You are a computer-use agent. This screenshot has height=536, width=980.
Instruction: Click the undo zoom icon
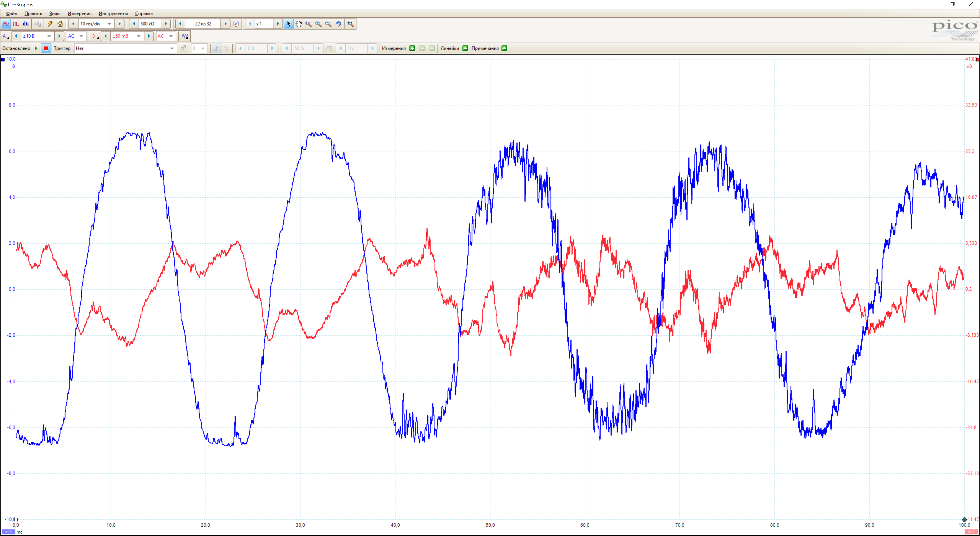(339, 23)
